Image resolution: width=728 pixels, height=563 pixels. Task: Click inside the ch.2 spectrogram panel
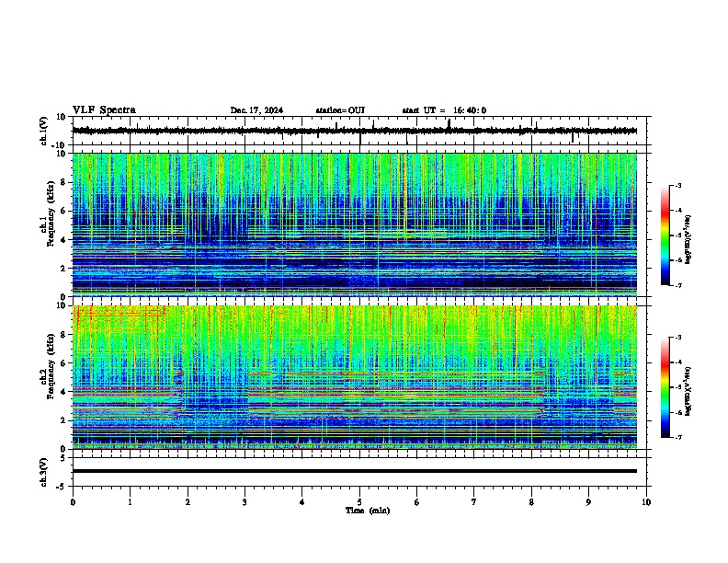(355, 377)
